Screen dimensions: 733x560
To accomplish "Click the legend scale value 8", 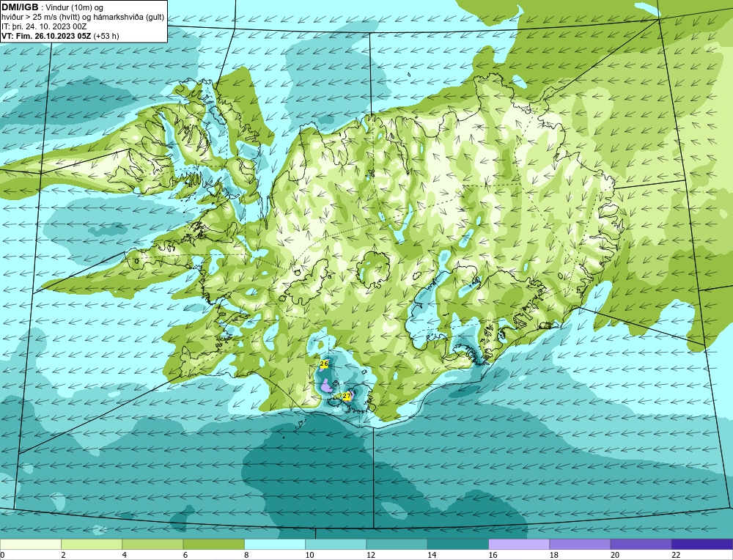I will pyautogui.click(x=246, y=555).
